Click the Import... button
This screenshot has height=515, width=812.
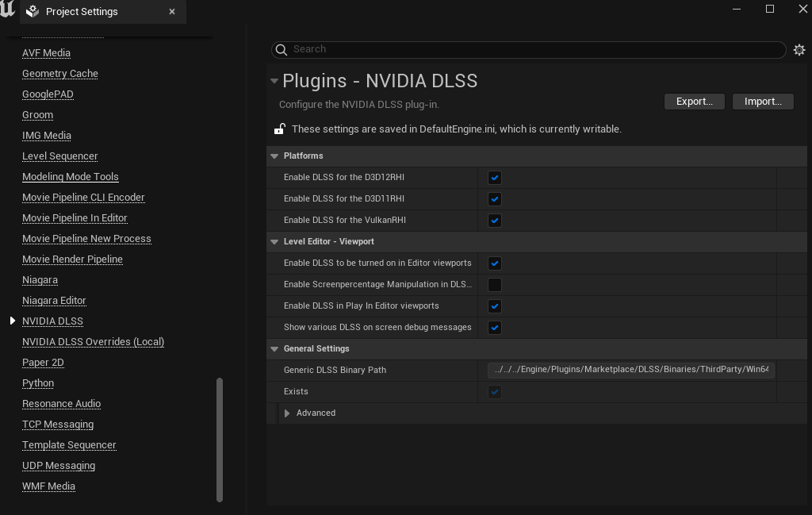point(763,102)
